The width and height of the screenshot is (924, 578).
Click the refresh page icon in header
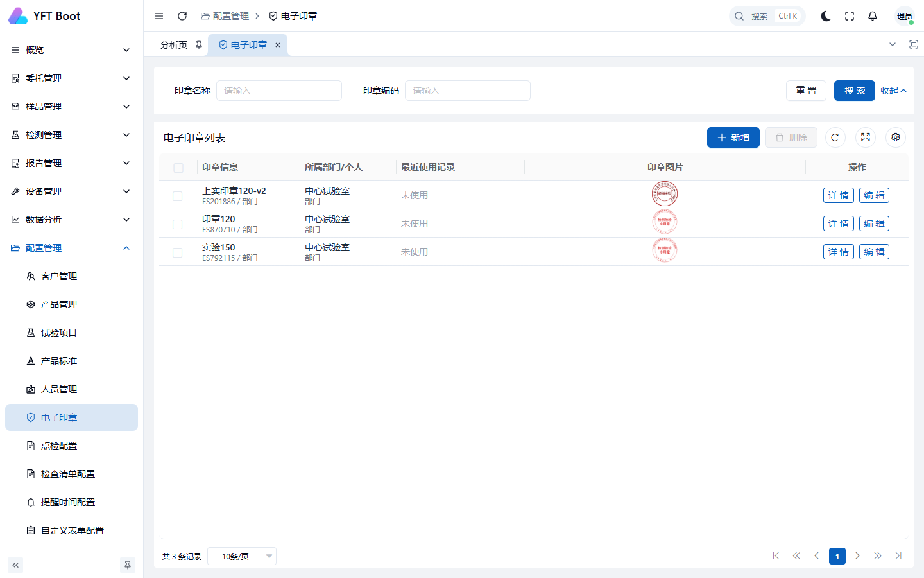pyautogui.click(x=182, y=16)
